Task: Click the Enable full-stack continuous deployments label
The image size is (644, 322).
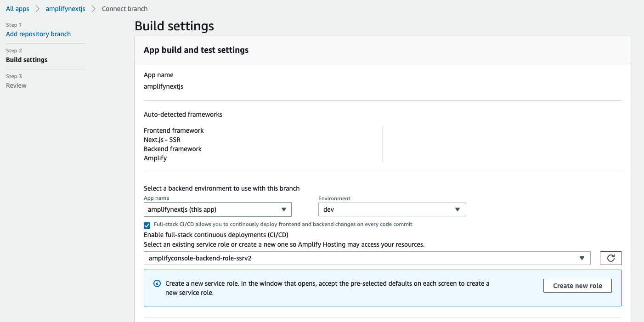Action: [216, 235]
